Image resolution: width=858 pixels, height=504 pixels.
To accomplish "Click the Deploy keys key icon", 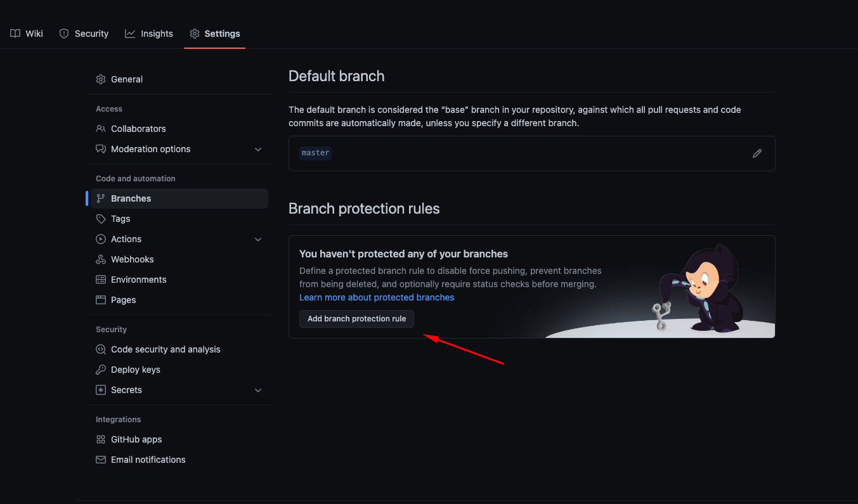I will (101, 370).
